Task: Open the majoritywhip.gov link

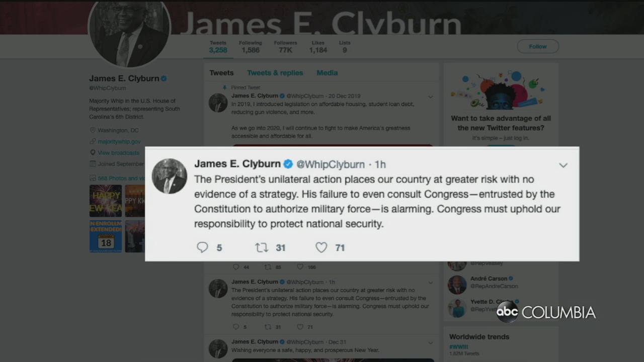Action: click(x=119, y=142)
